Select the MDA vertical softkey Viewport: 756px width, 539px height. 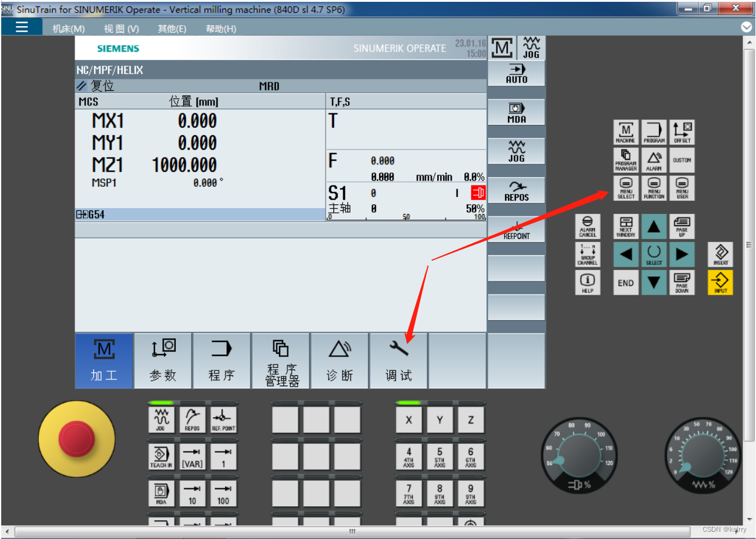coord(517,113)
